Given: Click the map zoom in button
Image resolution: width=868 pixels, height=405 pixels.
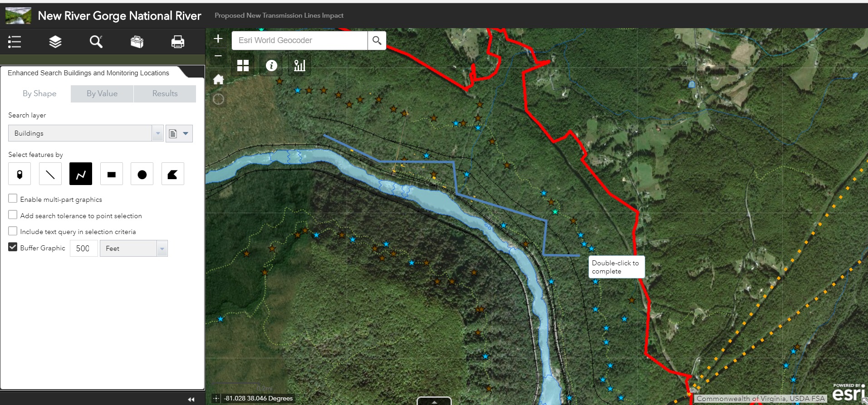Looking at the screenshot, I should (x=218, y=39).
